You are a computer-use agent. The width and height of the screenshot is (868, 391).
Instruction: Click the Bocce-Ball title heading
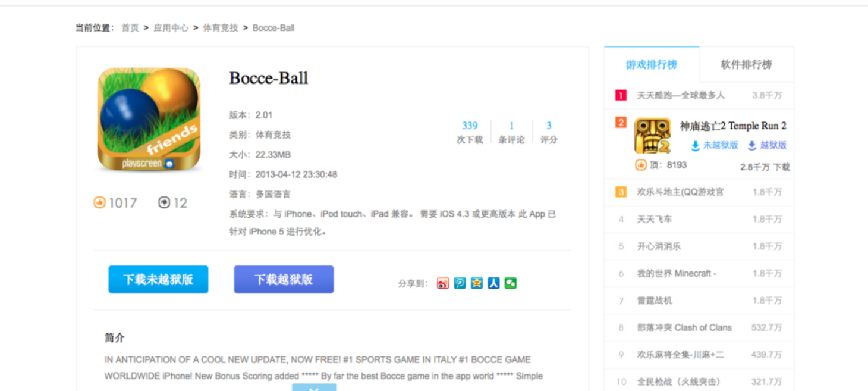pos(269,78)
